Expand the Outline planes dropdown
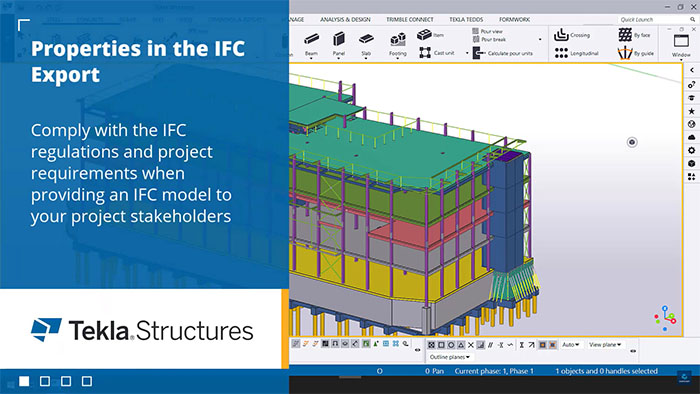 [x=450, y=357]
